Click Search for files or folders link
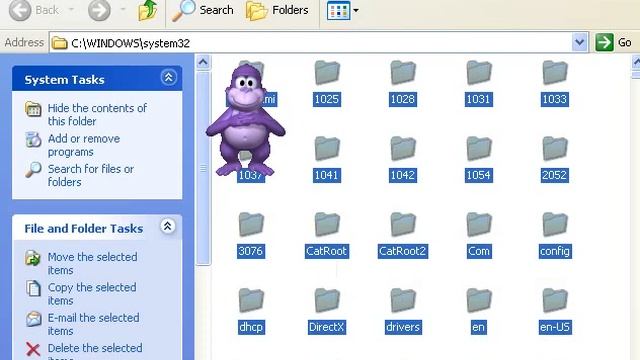Screen dimensions: 640x360 click(90, 176)
